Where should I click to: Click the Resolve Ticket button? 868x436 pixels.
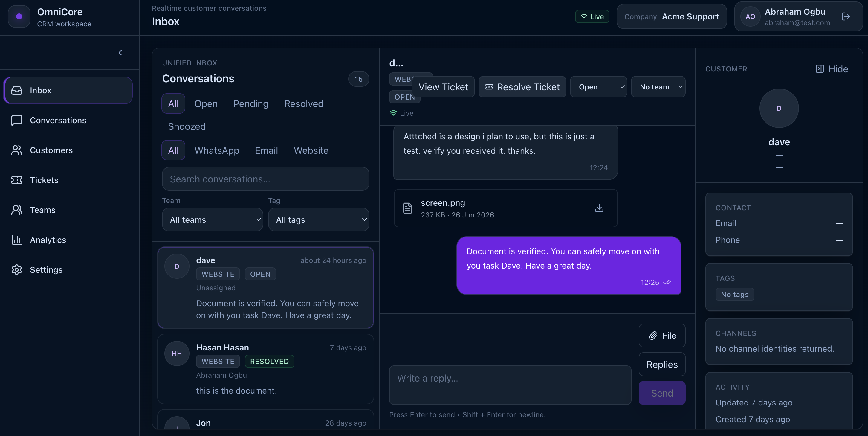tap(522, 87)
